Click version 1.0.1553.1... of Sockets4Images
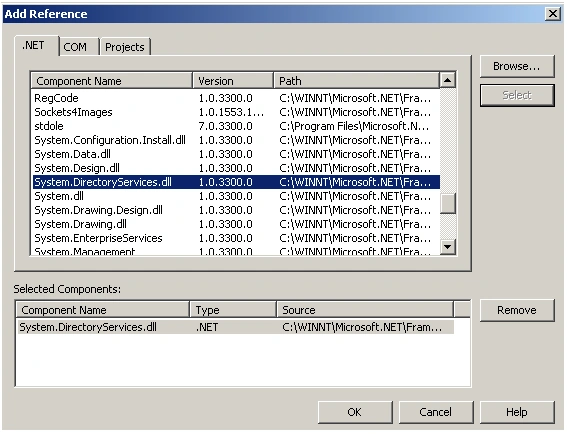 tap(231, 112)
